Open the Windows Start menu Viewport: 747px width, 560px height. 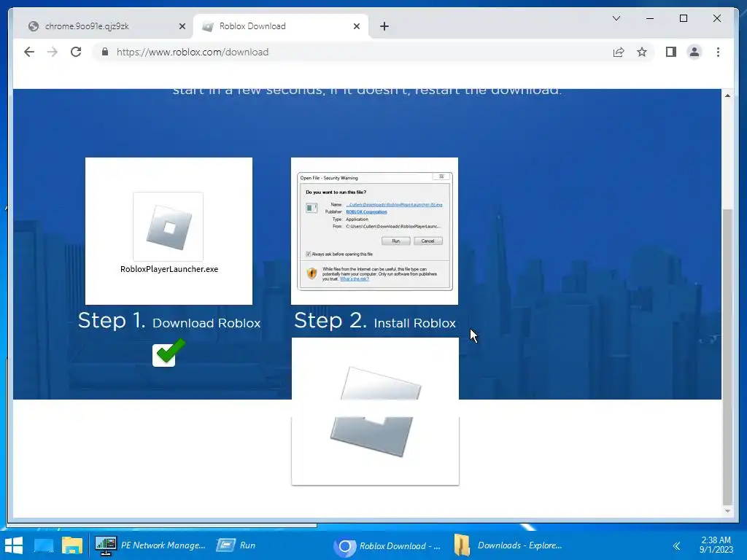[14, 545]
